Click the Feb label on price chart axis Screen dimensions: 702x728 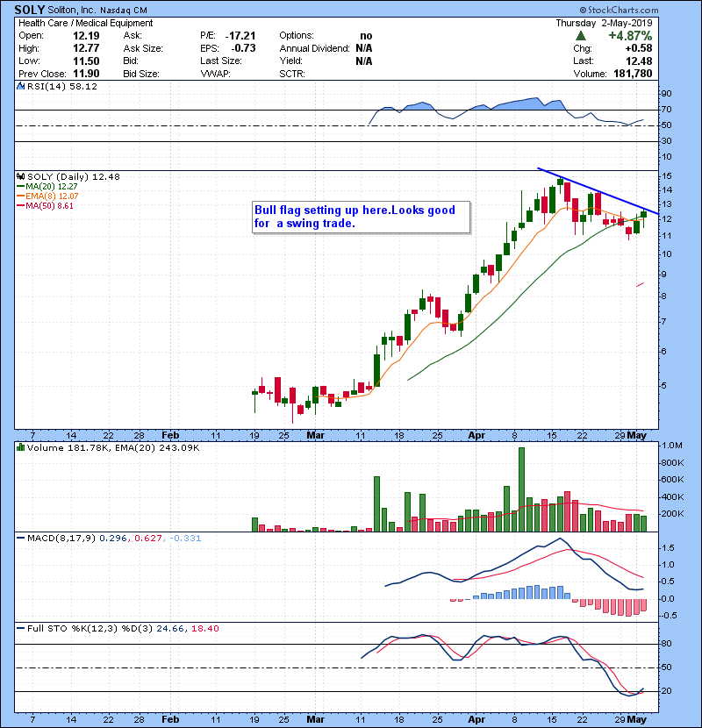[x=170, y=435]
